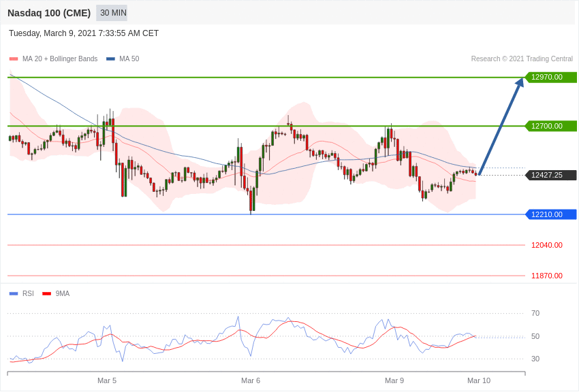Click the 9MA legend label
This screenshot has width=579, height=392.
point(63,293)
